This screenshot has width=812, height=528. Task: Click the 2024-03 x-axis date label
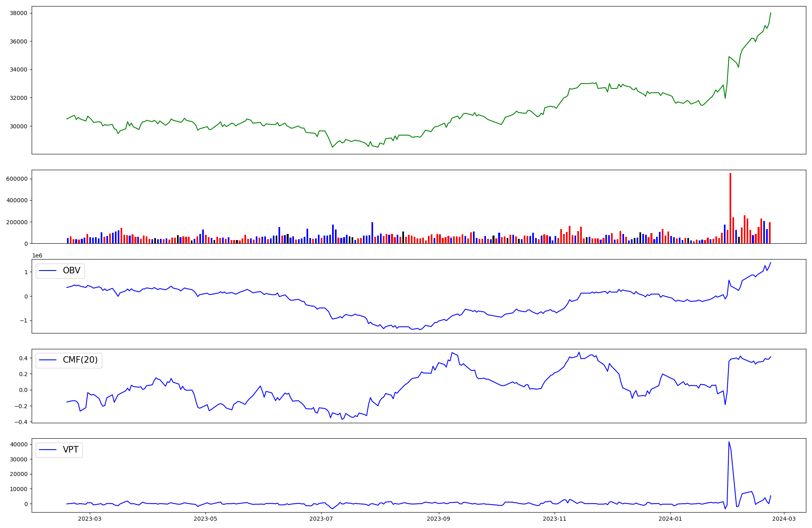(x=784, y=519)
